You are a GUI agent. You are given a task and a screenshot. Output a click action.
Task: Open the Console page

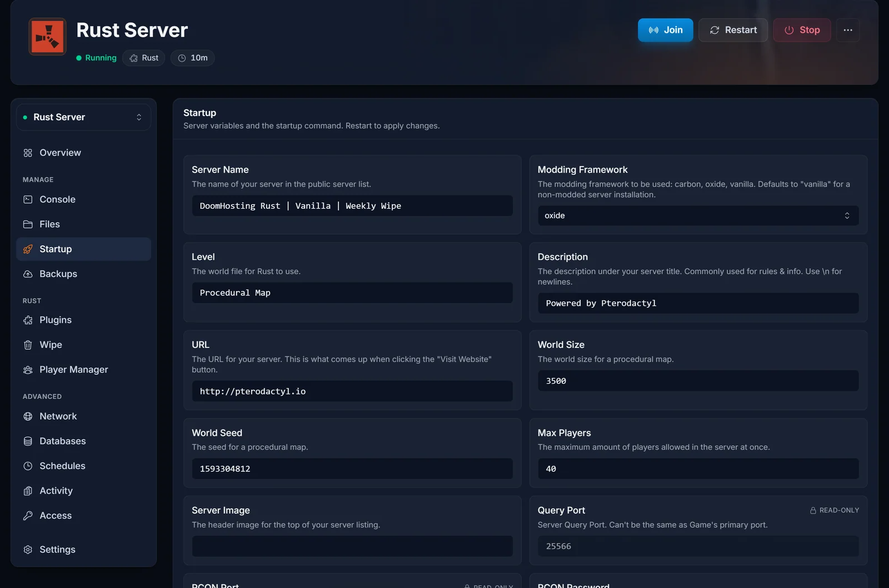83,199
